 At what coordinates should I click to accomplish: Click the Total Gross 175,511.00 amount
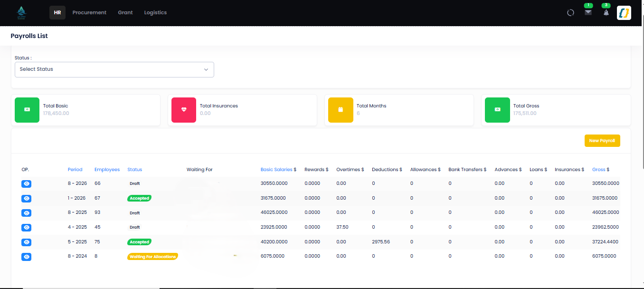click(x=525, y=114)
